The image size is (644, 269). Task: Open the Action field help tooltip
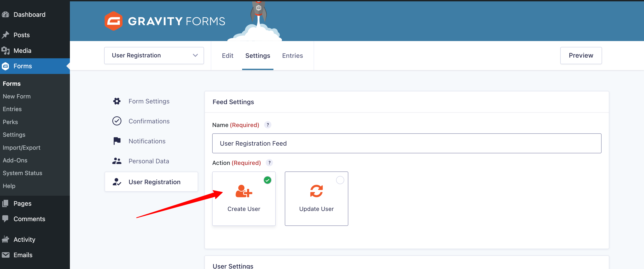click(270, 163)
